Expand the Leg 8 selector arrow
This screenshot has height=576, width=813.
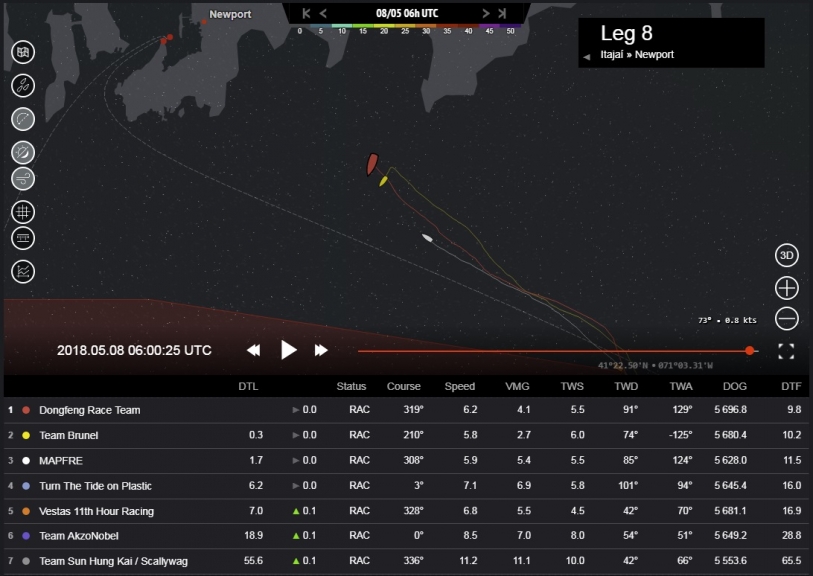pyautogui.click(x=586, y=57)
